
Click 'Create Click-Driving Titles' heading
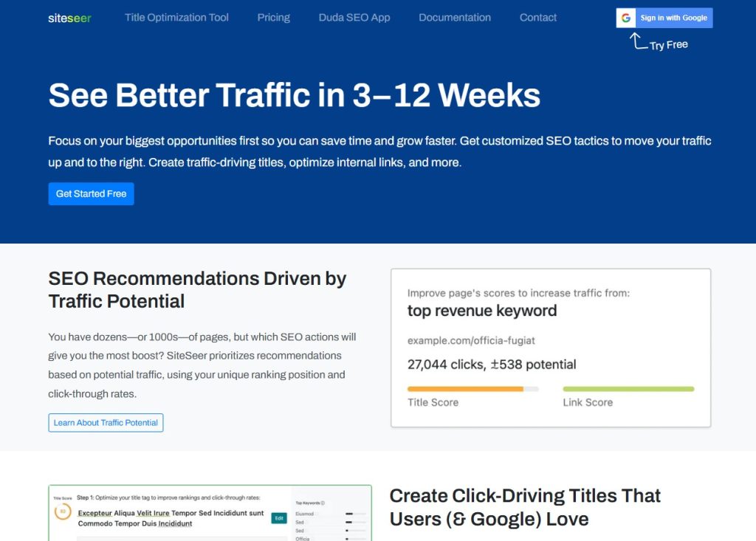525,507
